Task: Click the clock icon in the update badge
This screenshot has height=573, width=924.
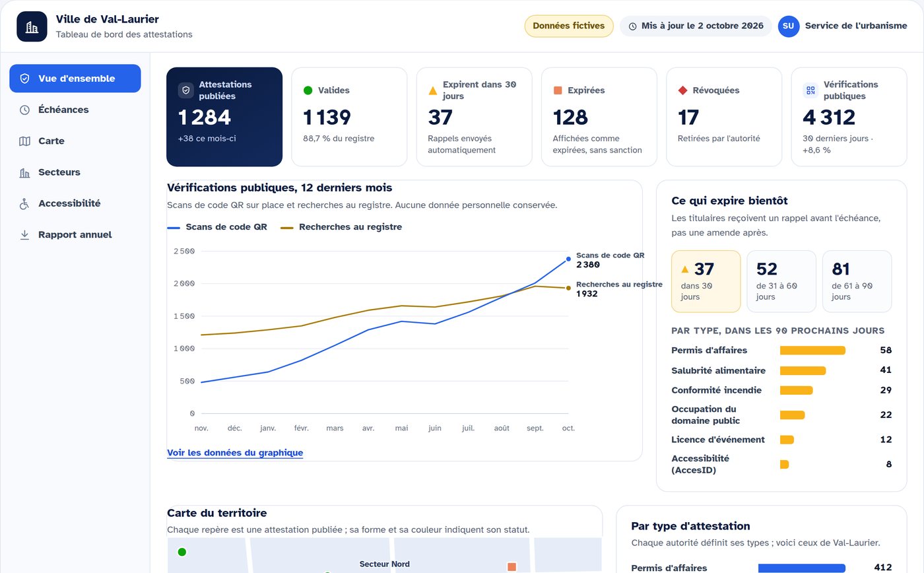Action: pos(632,26)
